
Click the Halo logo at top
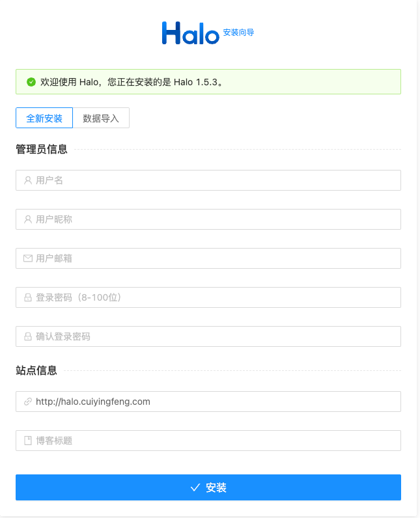[190, 33]
